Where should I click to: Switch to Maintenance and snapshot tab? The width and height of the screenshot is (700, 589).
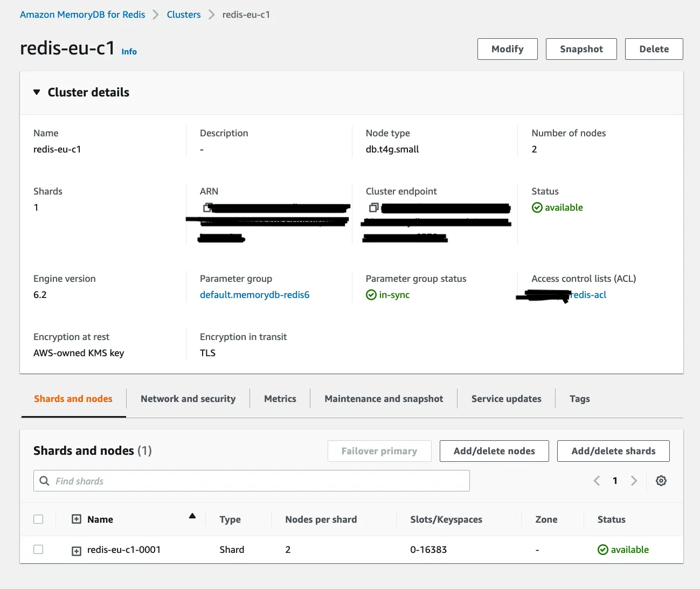(x=384, y=399)
